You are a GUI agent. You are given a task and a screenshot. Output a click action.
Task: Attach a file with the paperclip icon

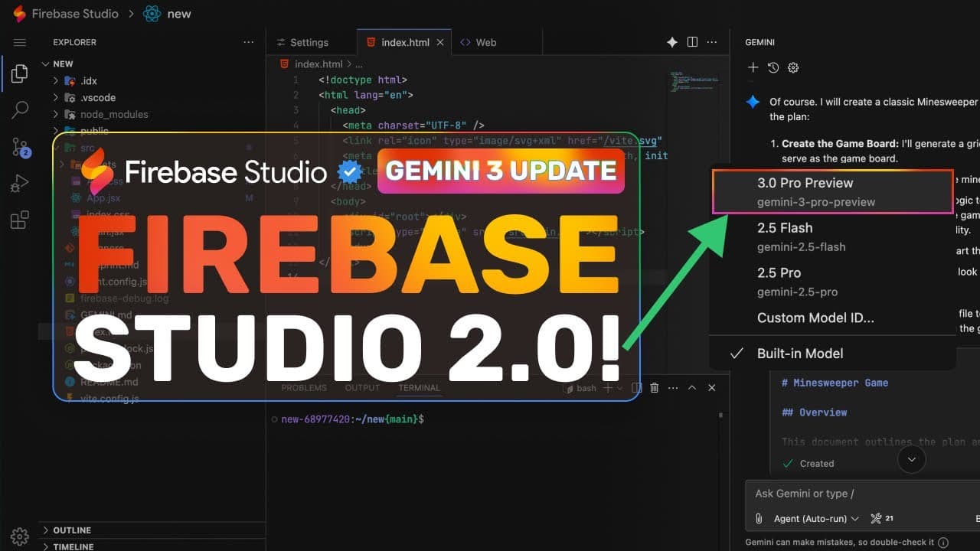click(759, 519)
